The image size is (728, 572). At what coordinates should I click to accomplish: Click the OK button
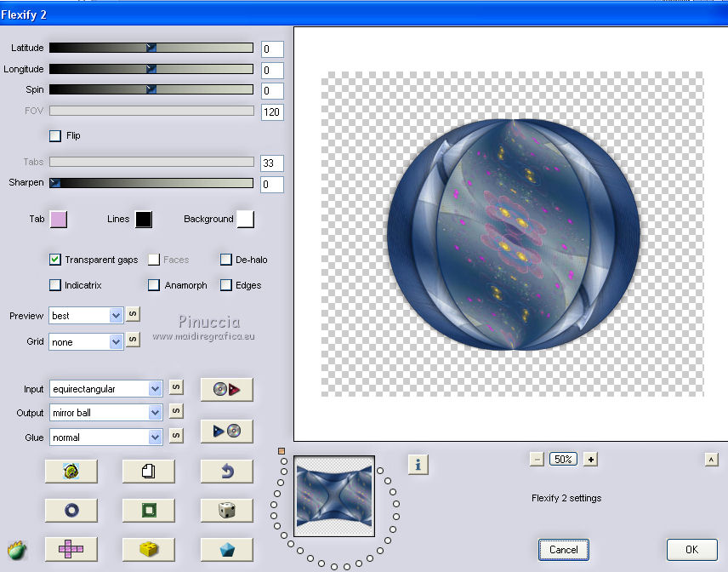(x=691, y=550)
